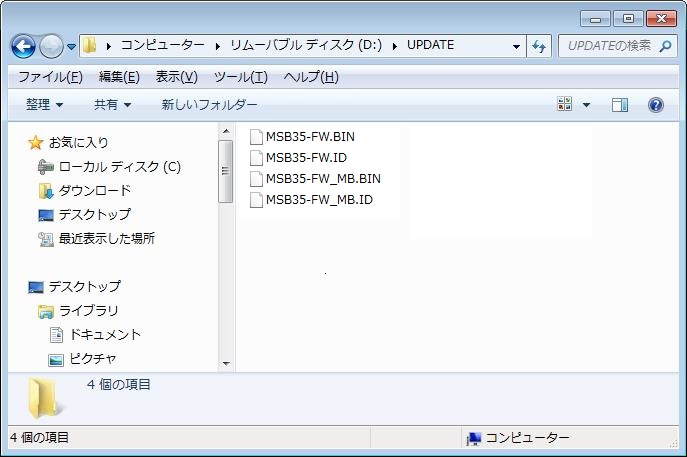
Task: Open the view options dropdown arrow
Action: [586, 105]
